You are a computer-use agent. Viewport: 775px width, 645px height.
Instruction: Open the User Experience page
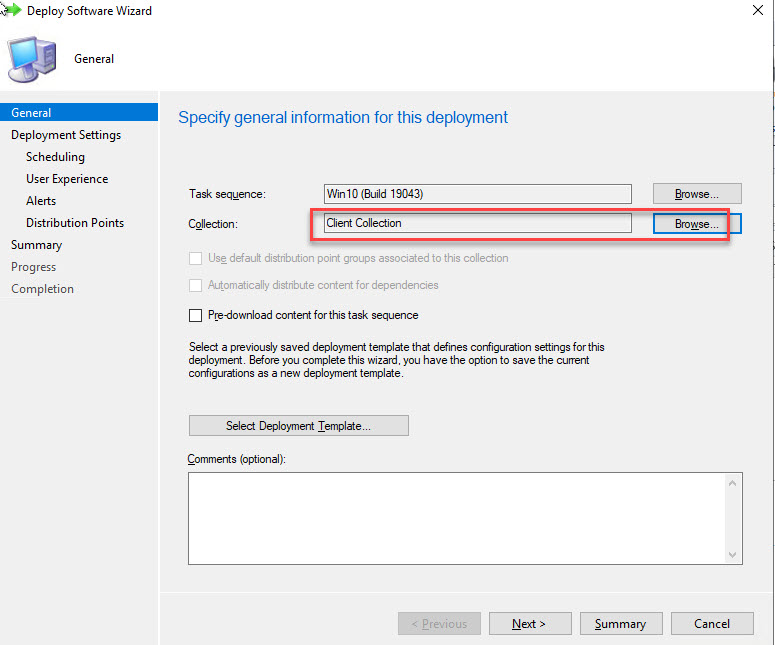67,179
